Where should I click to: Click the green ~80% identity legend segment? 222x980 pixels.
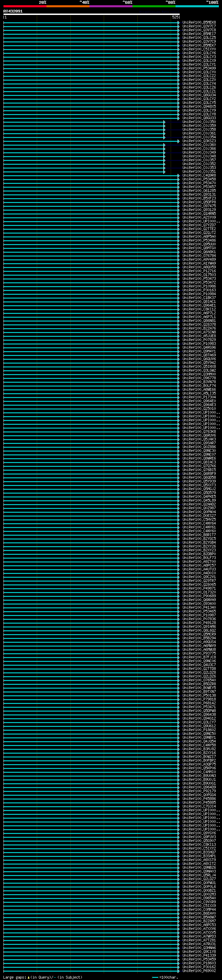click(x=154, y=6)
